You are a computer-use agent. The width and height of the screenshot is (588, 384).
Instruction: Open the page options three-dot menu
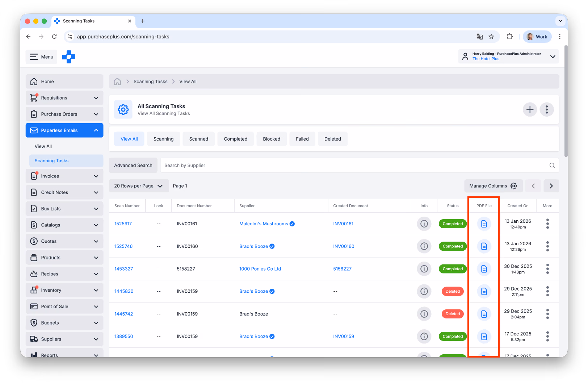tap(547, 109)
